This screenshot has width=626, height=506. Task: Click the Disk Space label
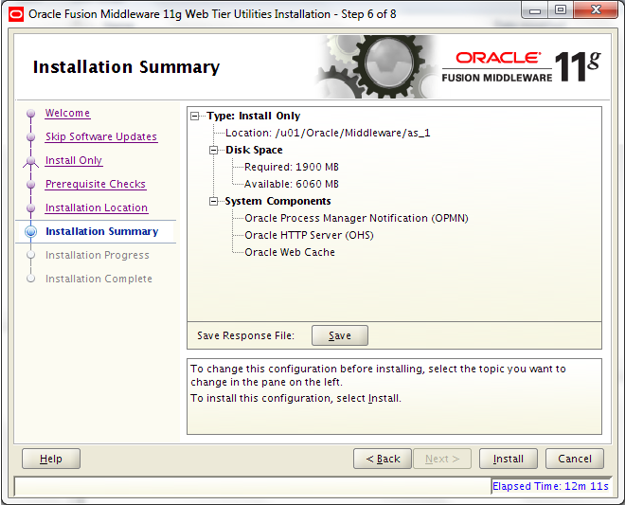point(254,150)
